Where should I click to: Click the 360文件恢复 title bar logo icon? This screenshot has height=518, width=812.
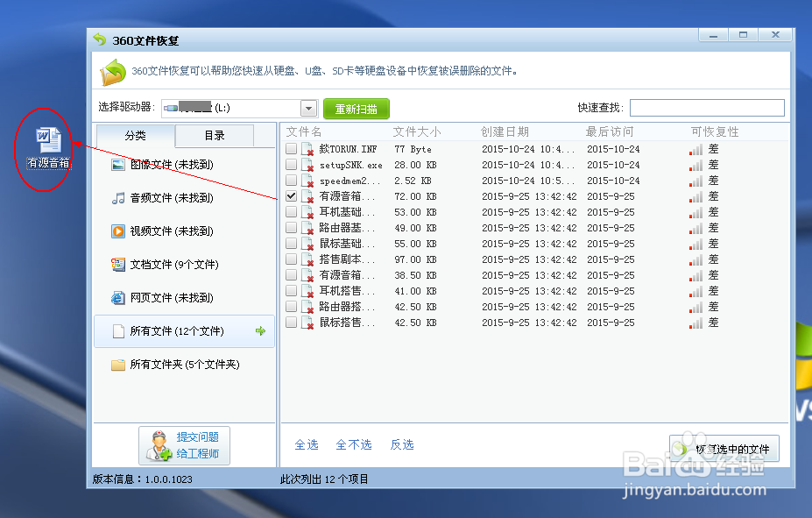[100, 40]
